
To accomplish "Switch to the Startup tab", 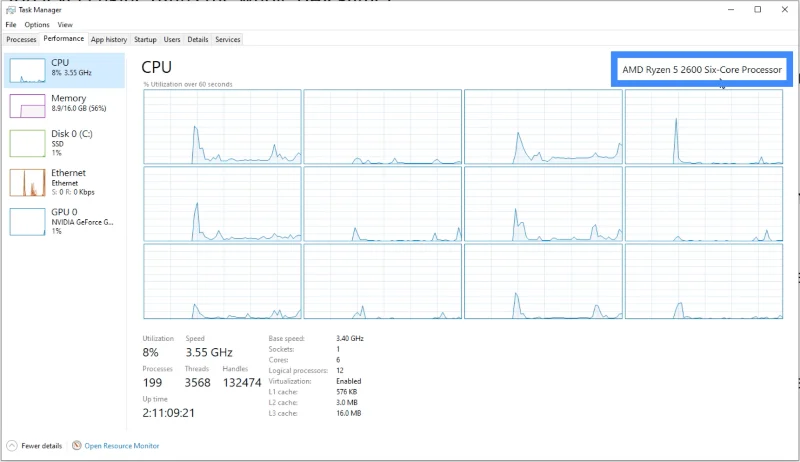I will click(x=145, y=39).
